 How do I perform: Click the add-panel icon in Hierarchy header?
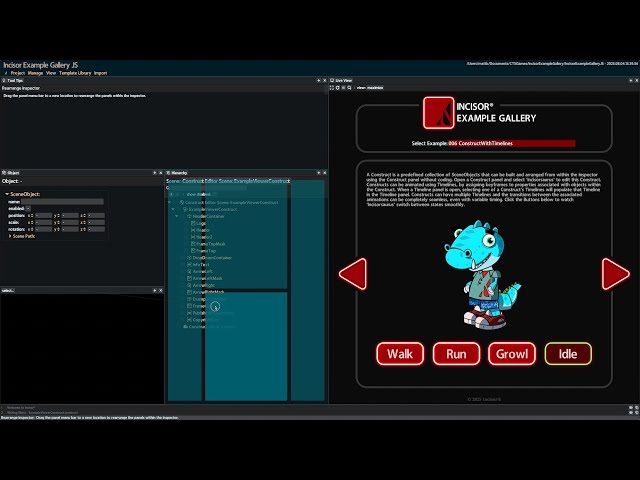pos(318,173)
